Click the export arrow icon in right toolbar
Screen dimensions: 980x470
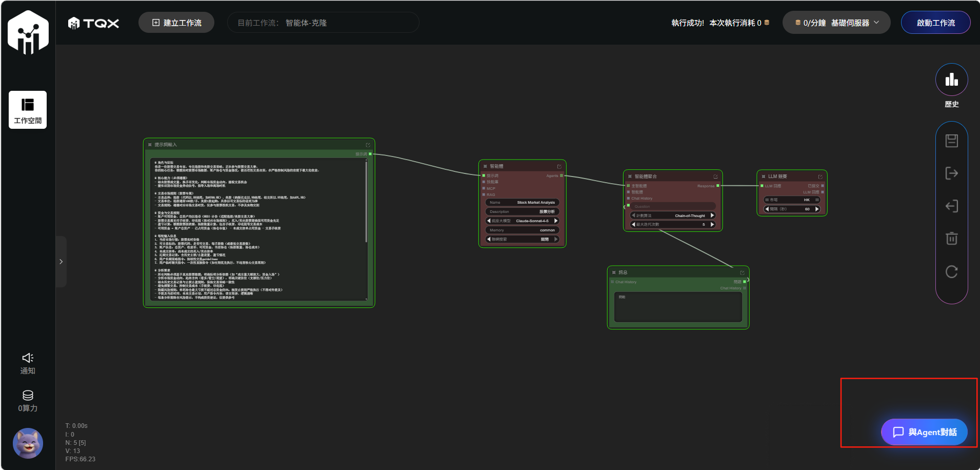(x=951, y=173)
